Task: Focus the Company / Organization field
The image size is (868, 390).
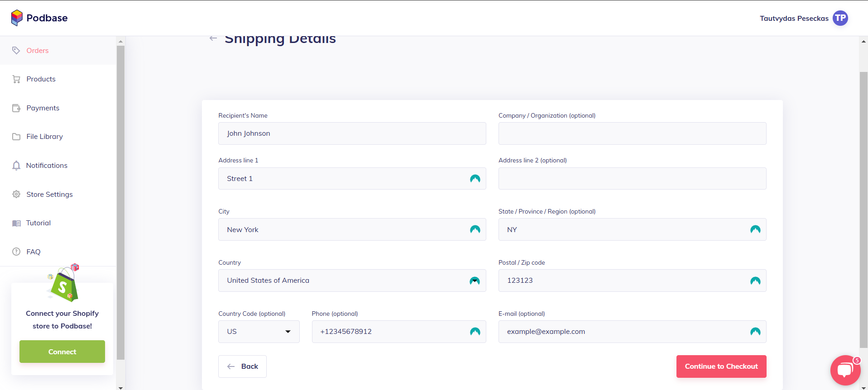Action: 632,133
